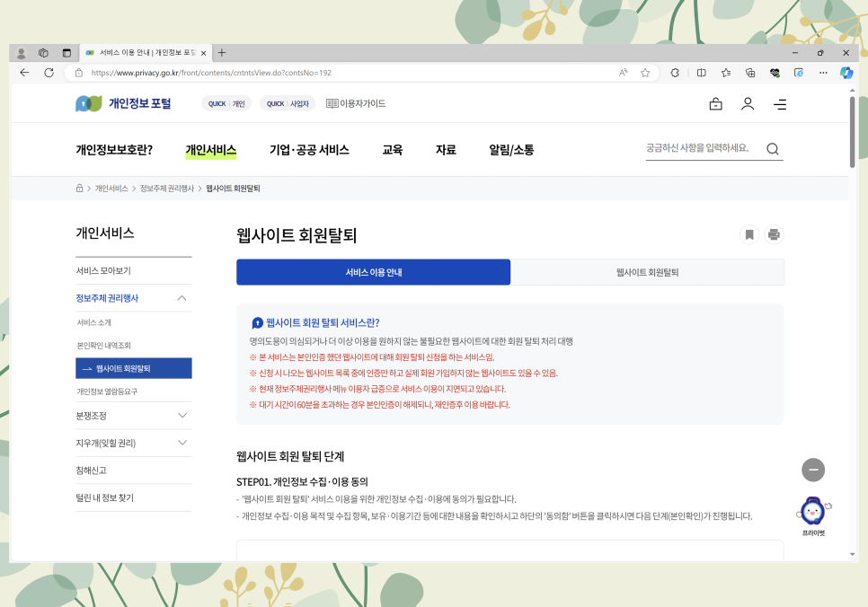The width and height of the screenshot is (868, 607).
Task: Print the page with printer icon
Action: pos(774,234)
